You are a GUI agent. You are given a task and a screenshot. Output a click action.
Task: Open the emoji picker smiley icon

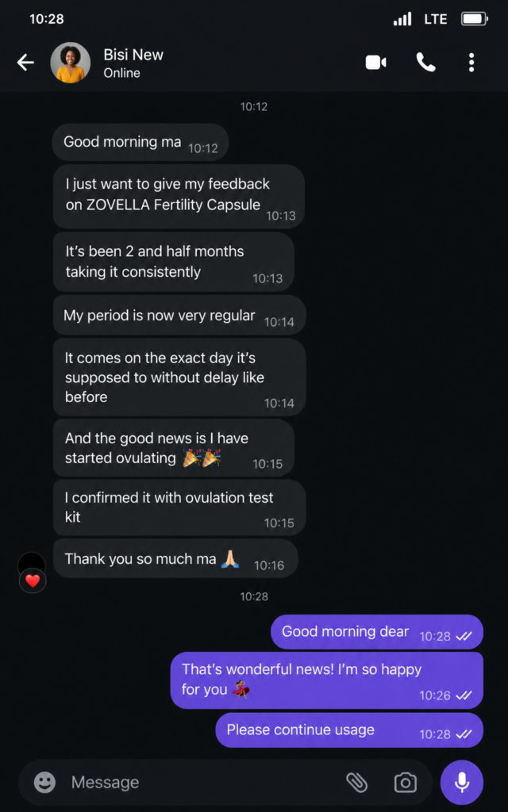pos(44,782)
